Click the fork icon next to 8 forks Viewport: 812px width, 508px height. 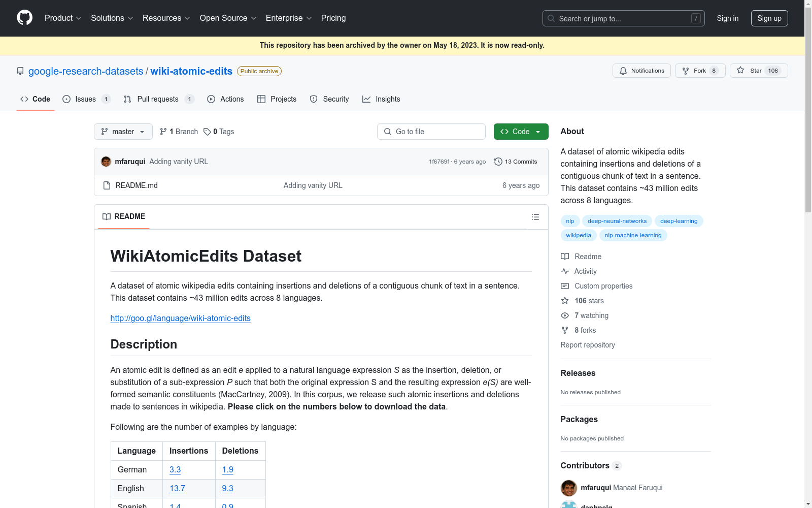565,330
